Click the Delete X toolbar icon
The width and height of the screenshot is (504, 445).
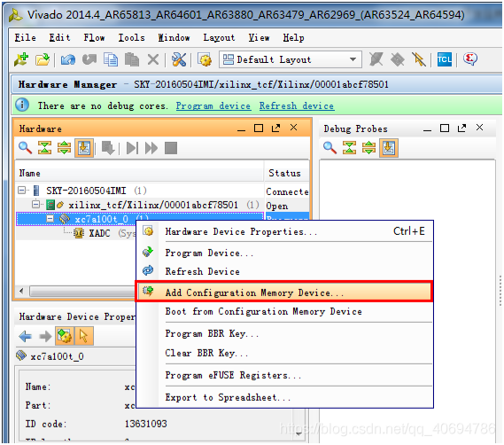(153, 59)
